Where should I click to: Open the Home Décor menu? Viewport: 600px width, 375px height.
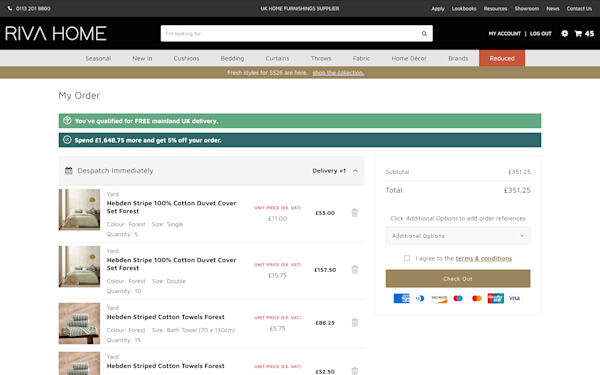[409, 58]
